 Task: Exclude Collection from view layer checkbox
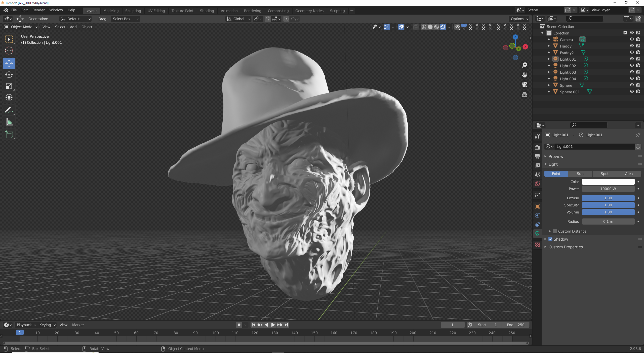tap(625, 33)
